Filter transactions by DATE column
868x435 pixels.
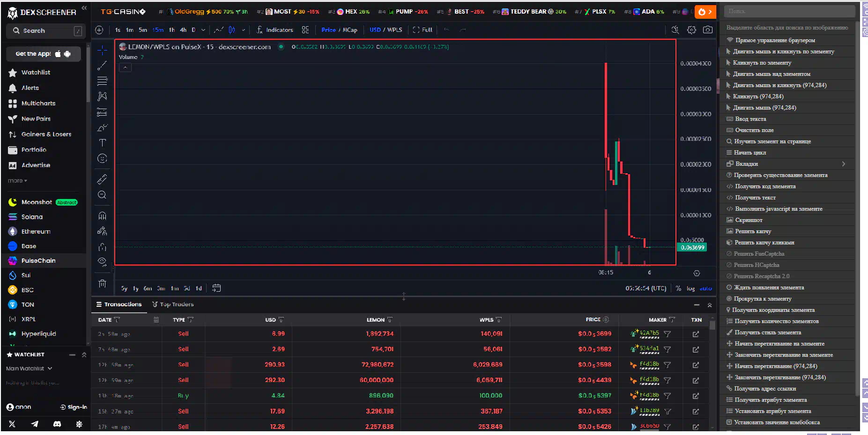117,320
